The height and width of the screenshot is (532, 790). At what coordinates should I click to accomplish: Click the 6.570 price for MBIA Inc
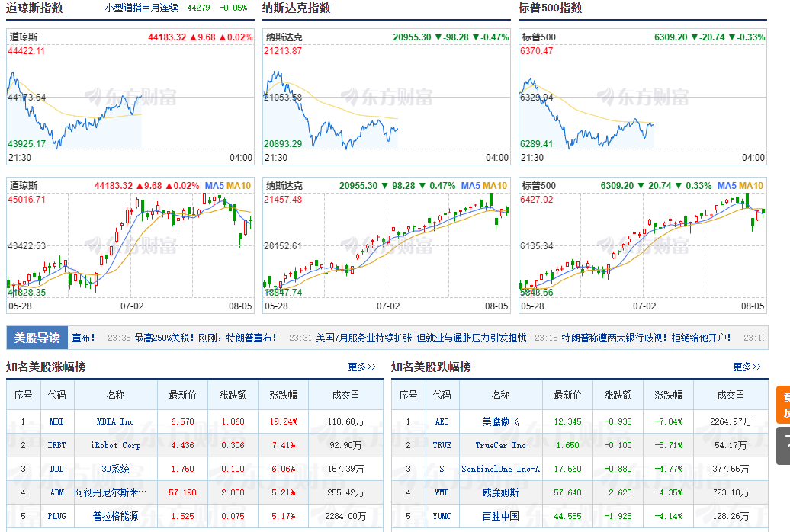pyautogui.click(x=182, y=421)
